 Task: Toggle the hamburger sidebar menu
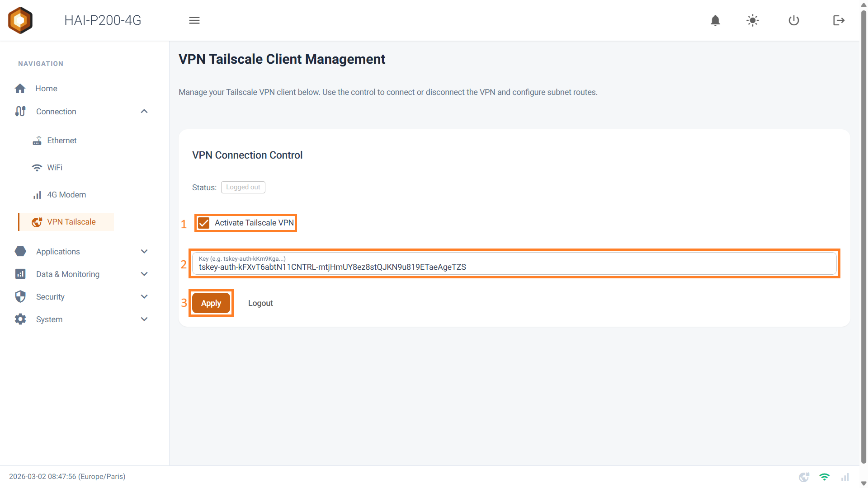tap(194, 20)
